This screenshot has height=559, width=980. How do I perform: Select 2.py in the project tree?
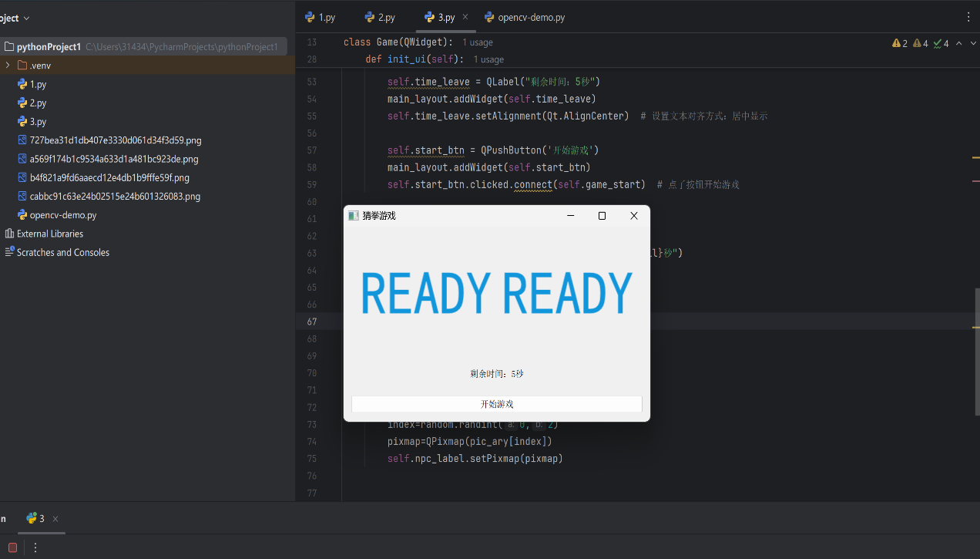click(38, 103)
